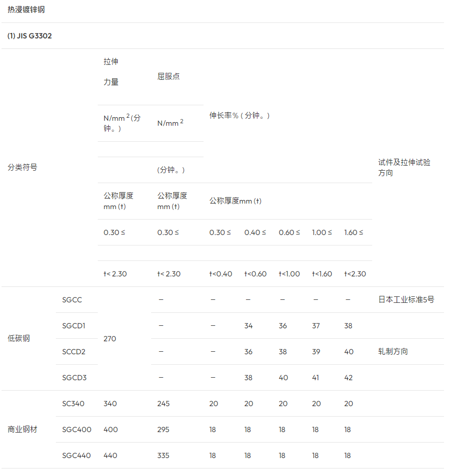Click the 分类符号 column header
Viewport: 449px width, 476px height.
pyautogui.click(x=22, y=168)
